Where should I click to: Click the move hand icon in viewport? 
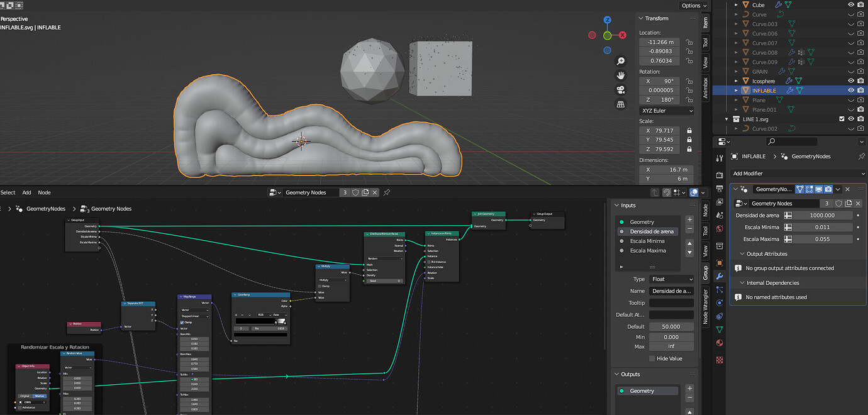click(x=620, y=75)
